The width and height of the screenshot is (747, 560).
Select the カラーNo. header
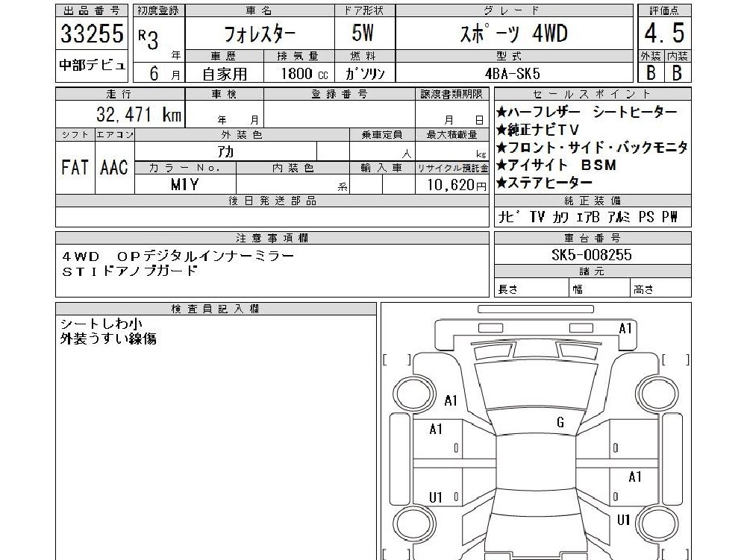(x=185, y=168)
